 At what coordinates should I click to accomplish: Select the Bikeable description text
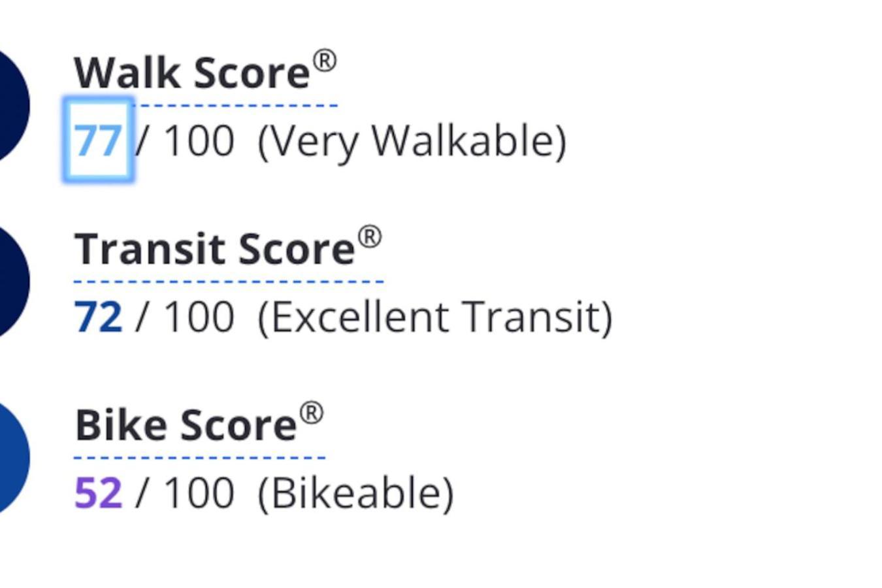[355, 494]
